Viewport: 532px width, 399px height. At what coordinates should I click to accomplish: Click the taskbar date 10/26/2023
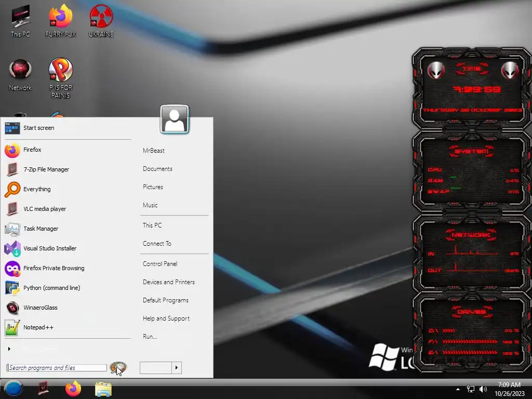click(x=510, y=394)
